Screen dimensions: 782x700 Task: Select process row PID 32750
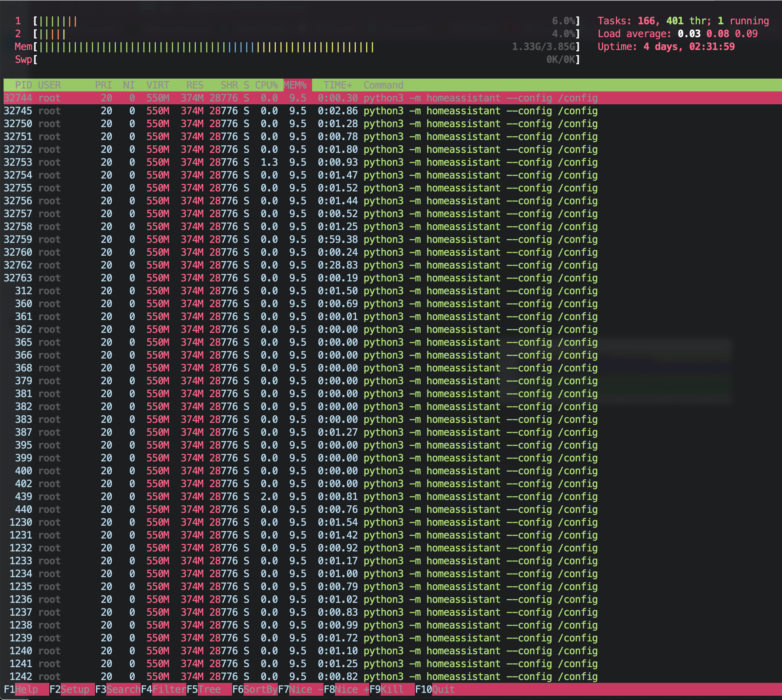tap(392, 124)
